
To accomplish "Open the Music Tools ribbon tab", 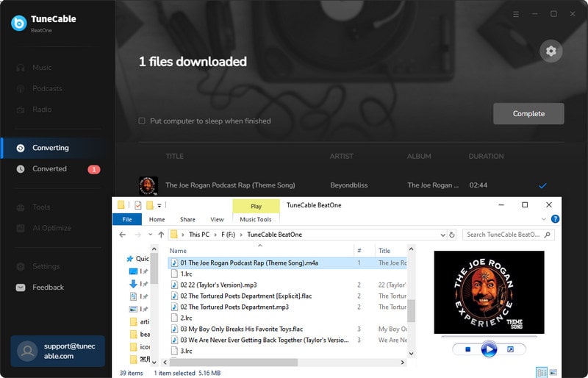I will [256, 219].
